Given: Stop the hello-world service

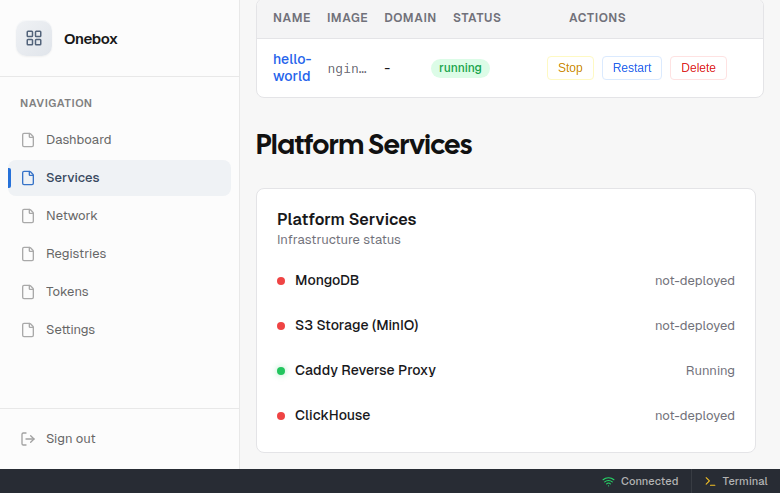Looking at the screenshot, I should tap(570, 68).
